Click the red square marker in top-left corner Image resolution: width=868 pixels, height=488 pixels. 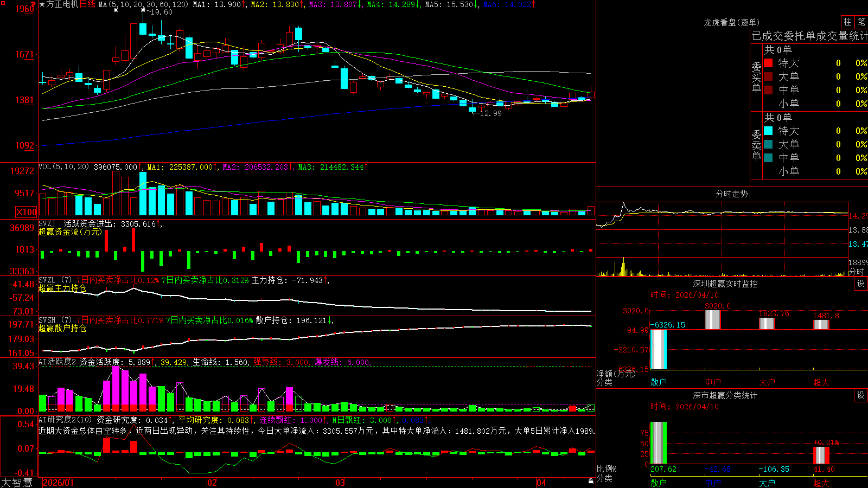pyautogui.click(x=2, y=2)
